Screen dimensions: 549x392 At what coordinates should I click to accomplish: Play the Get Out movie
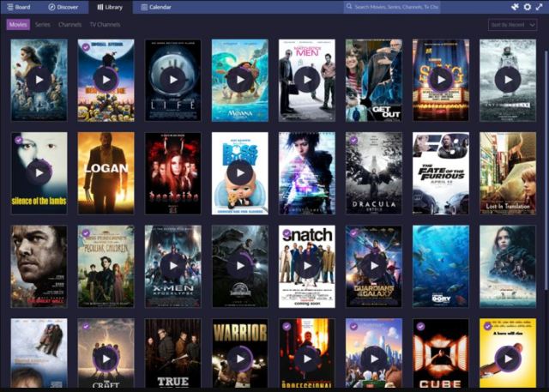coord(373,80)
